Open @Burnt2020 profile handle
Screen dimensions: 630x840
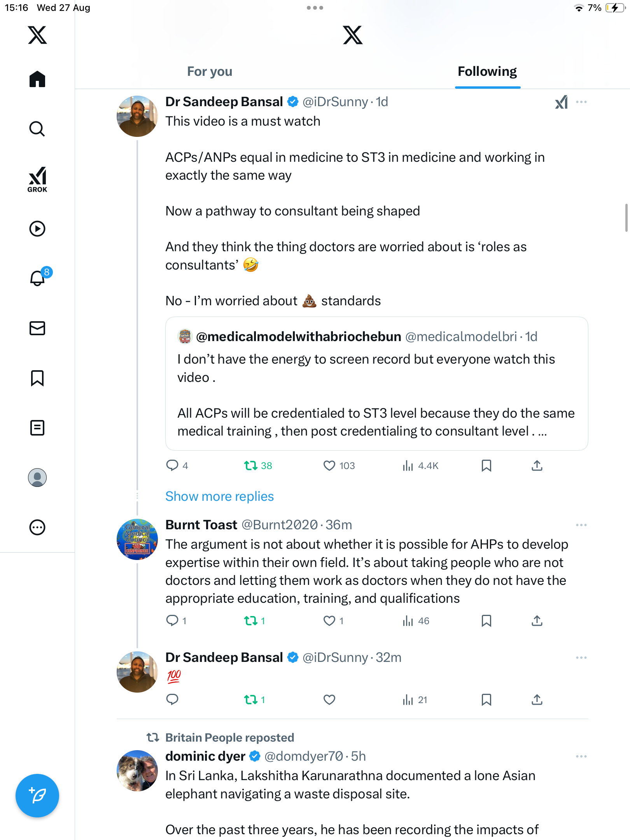point(280,525)
